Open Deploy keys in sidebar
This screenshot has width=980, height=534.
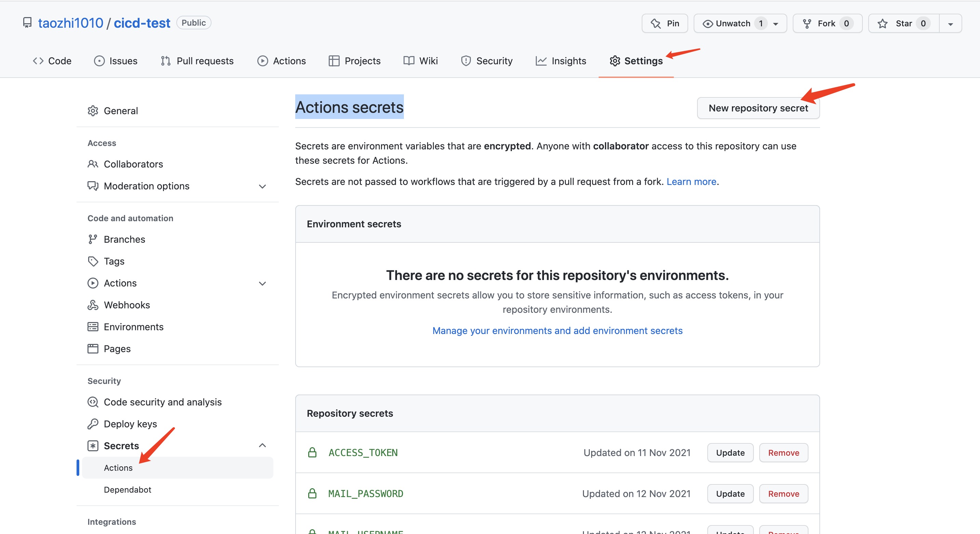130,424
